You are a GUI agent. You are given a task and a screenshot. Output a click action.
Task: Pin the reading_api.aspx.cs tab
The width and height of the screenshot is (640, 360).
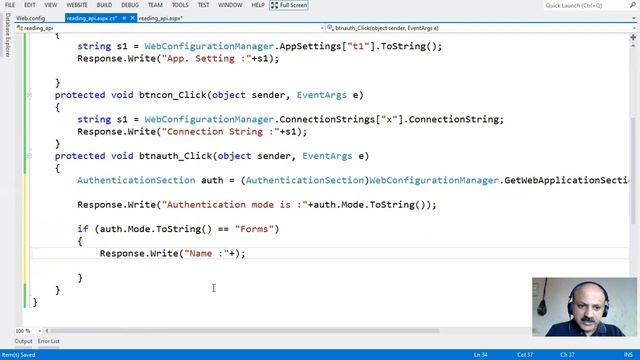click(x=124, y=18)
